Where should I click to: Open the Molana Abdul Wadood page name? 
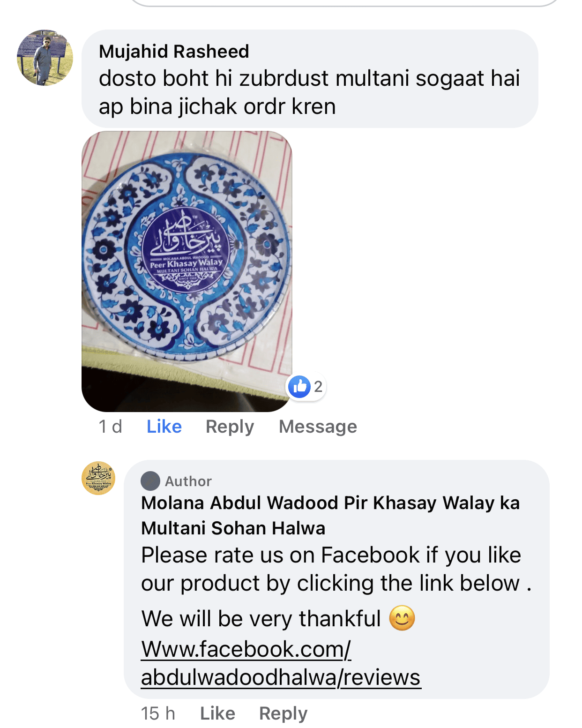[x=330, y=515]
